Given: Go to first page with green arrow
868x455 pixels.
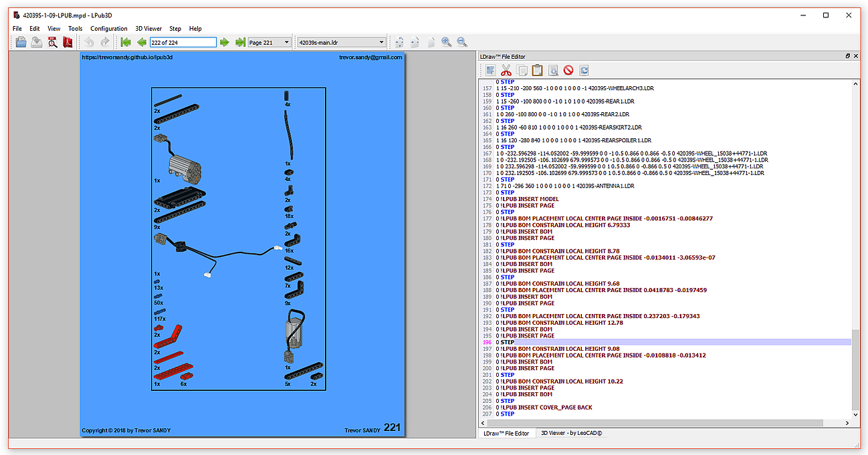Looking at the screenshot, I should 126,42.
